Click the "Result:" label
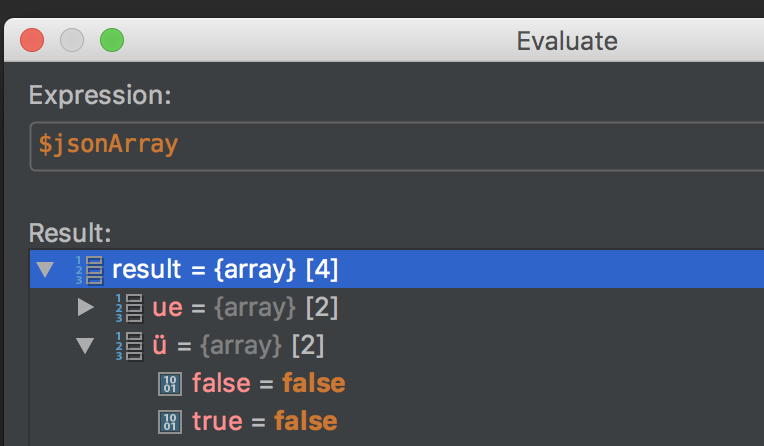Image resolution: width=764 pixels, height=446 pixels. coord(70,233)
